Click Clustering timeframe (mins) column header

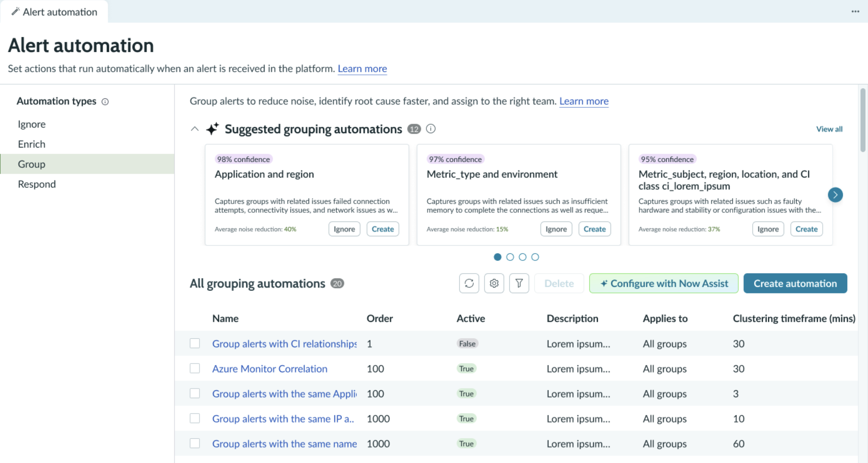(x=794, y=318)
